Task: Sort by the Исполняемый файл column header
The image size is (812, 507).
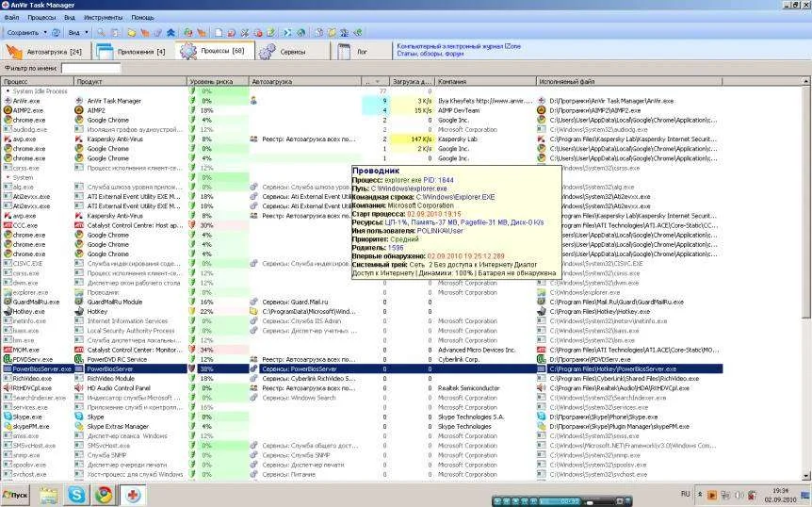Action: [x=628, y=81]
